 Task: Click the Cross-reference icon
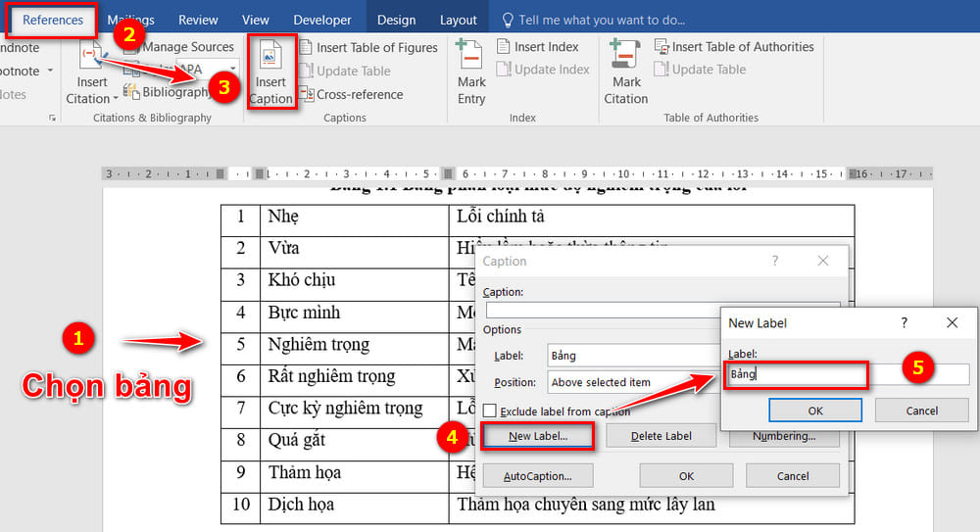306,94
